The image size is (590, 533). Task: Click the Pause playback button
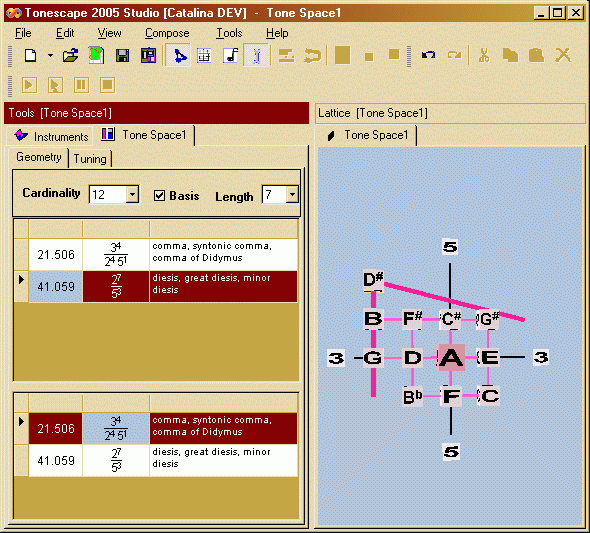81,85
